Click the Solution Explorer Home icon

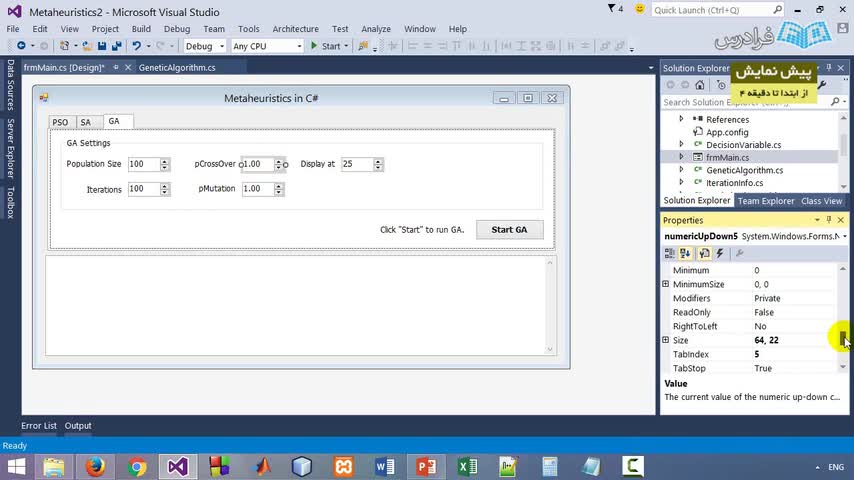point(700,85)
